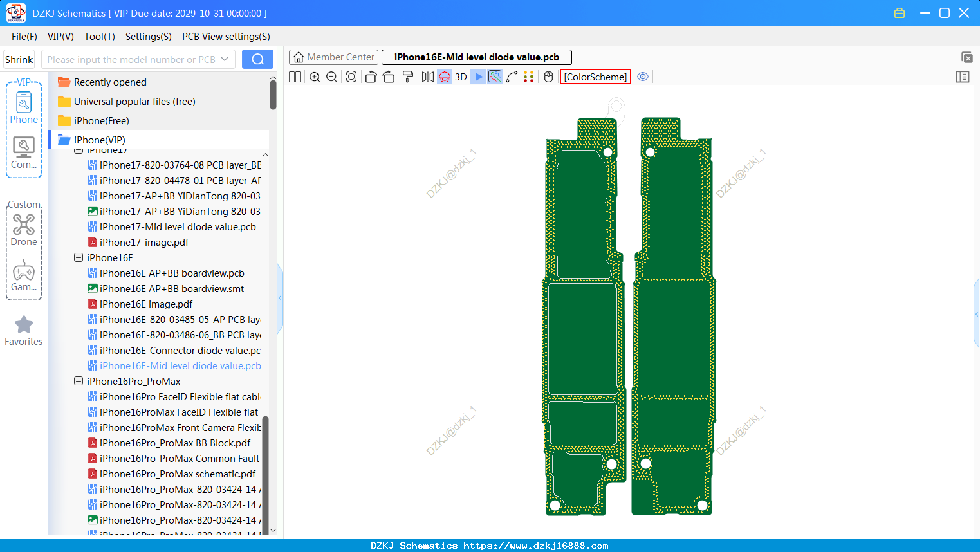Open iPhone17-820-03764-08 PCB layer_BB file
Screen dimensions: 980x552
coord(174,165)
